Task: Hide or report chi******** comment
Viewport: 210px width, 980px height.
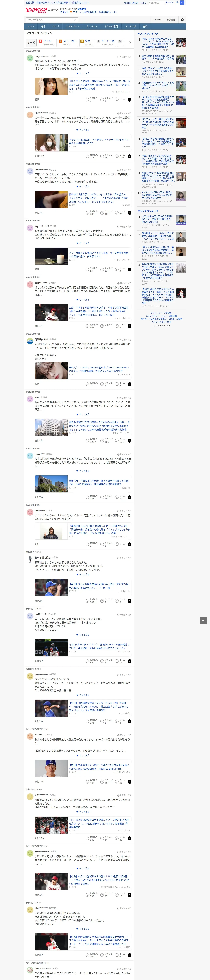Action: tap(124, 113)
